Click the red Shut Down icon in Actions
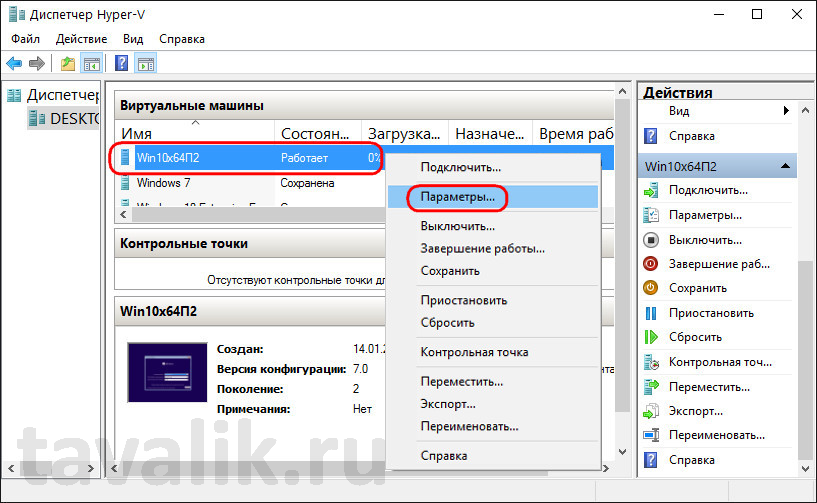This screenshot has width=817, height=503. [x=651, y=264]
